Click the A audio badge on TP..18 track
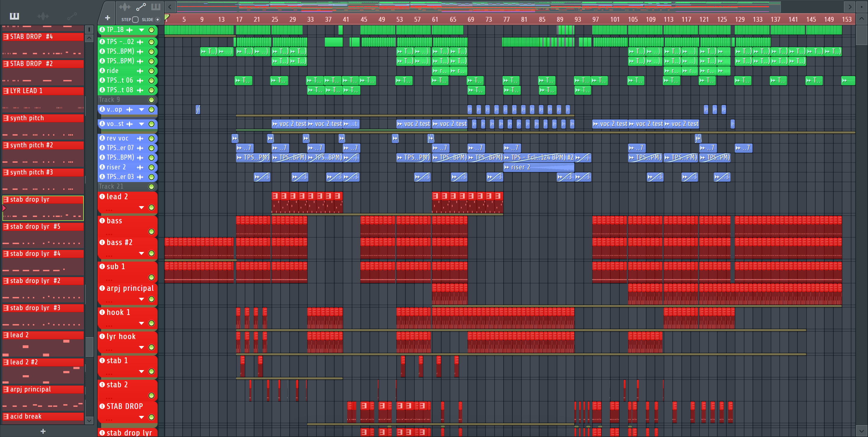 tap(102, 30)
